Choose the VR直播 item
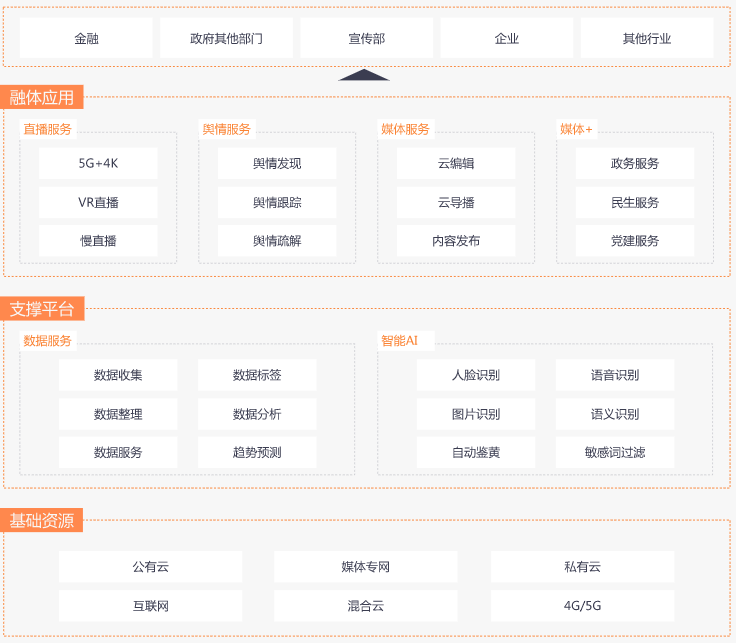 (x=98, y=202)
